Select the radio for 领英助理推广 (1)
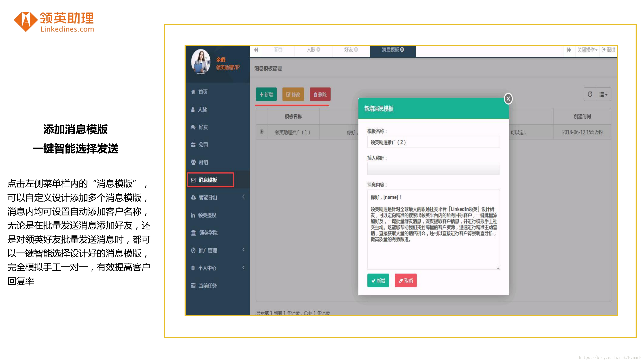 pos(261,132)
